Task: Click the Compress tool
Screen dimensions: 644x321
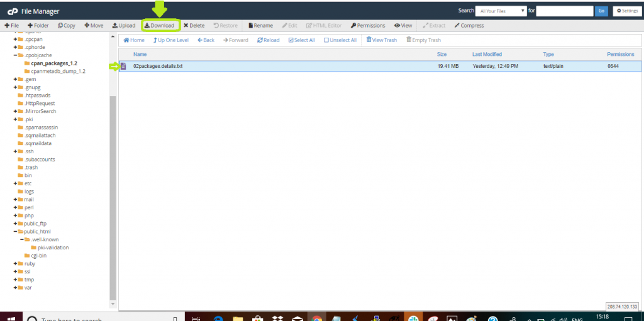Action: click(x=469, y=26)
